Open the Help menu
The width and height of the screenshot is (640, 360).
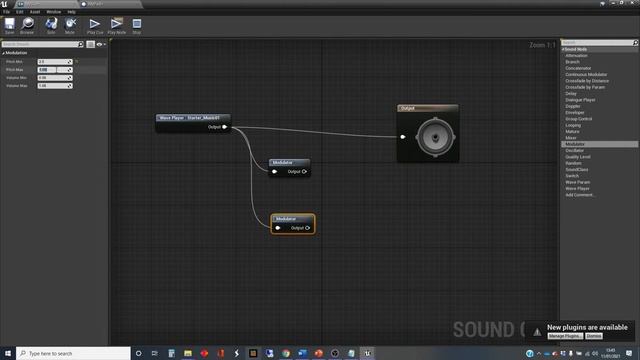71,12
